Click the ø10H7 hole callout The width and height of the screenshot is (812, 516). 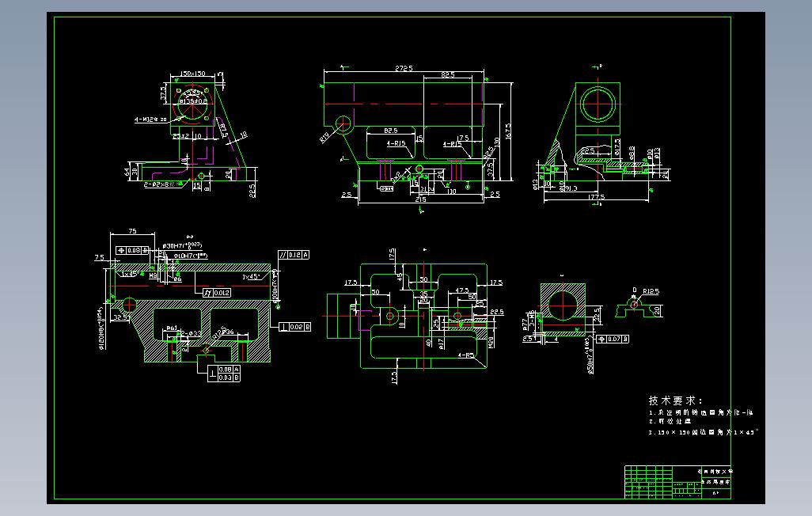(191, 256)
